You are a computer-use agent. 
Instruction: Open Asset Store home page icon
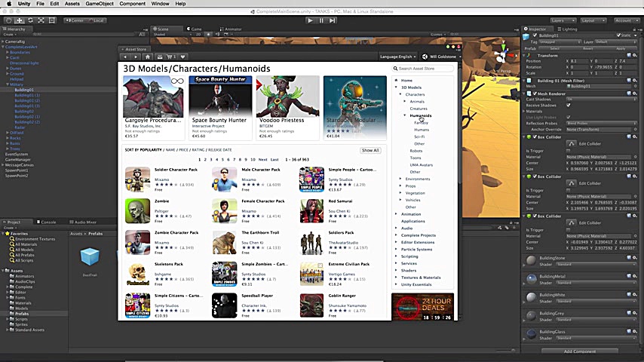[x=148, y=57]
